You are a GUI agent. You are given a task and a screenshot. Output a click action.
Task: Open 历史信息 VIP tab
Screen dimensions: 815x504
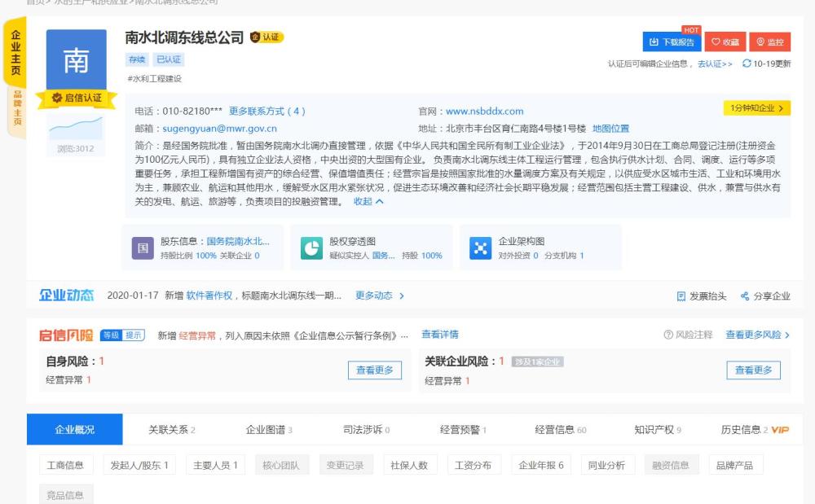(755, 430)
